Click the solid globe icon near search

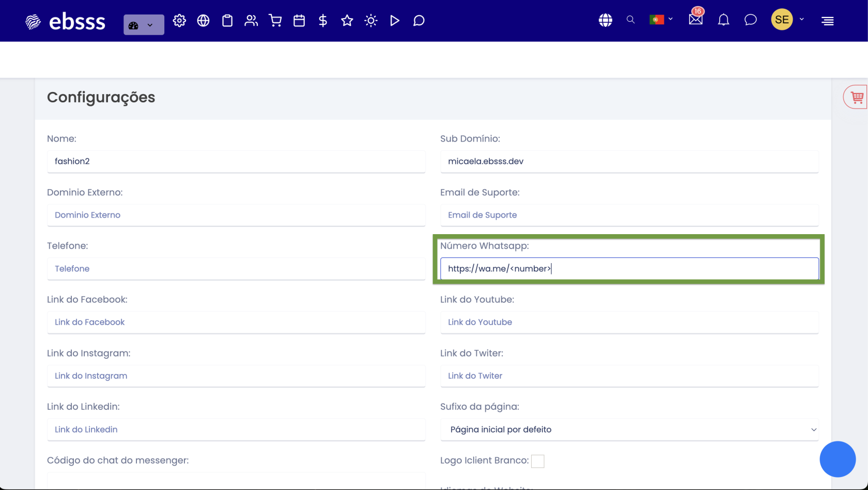606,20
